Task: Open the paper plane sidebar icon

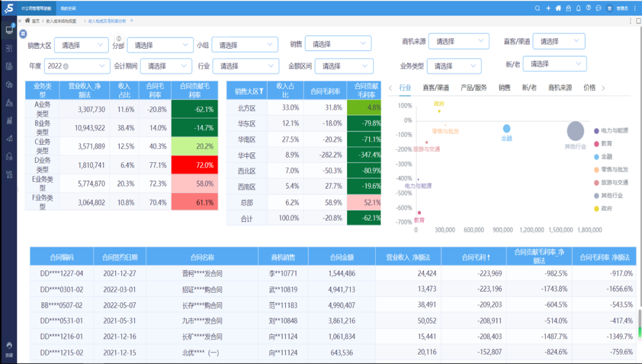Action: tap(9, 138)
